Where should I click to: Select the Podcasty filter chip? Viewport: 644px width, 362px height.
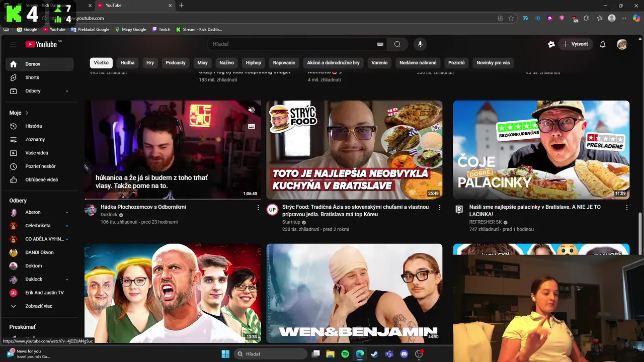176,63
